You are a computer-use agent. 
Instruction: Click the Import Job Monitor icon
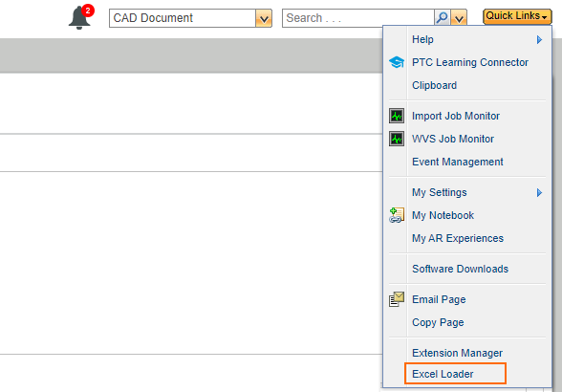click(x=397, y=116)
